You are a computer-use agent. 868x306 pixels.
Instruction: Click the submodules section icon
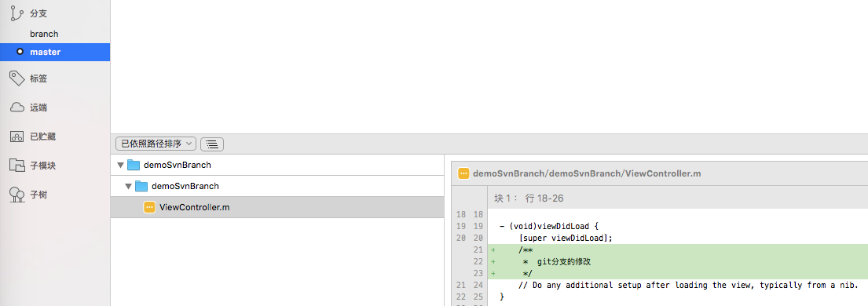[x=17, y=166]
